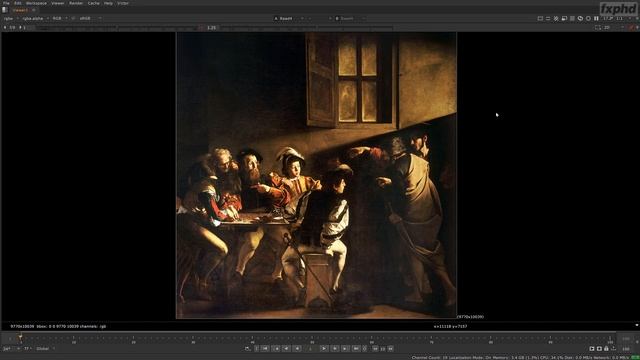Click the frame-bracket icon beside 2D

[598, 27]
